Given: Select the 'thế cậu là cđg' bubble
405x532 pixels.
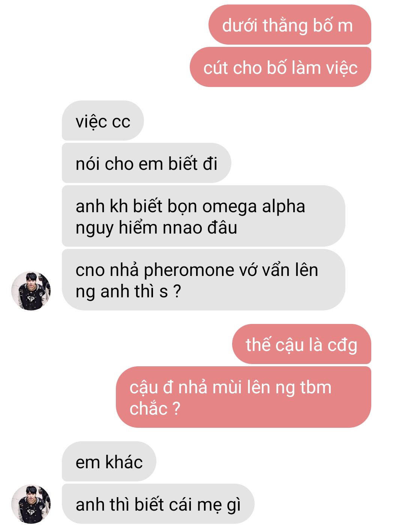Looking at the screenshot, I should pyautogui.click(x=301, y=344).
